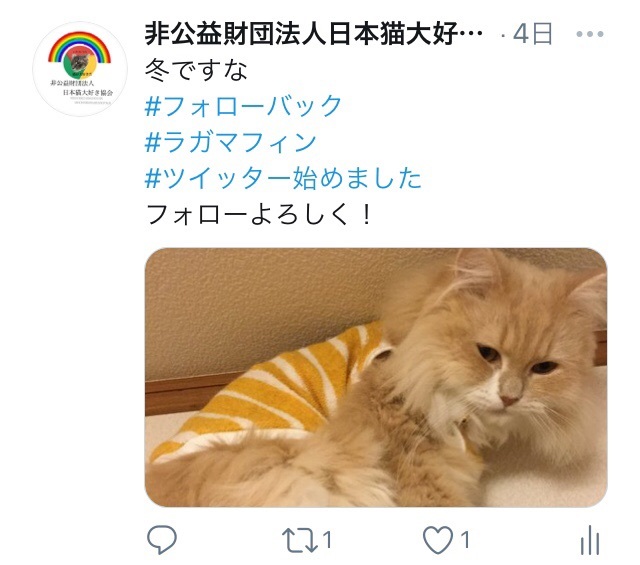Like the tweet with the heart icon
Image resolution: width=640 pixels, height=565 pixels.
(438, 540)
